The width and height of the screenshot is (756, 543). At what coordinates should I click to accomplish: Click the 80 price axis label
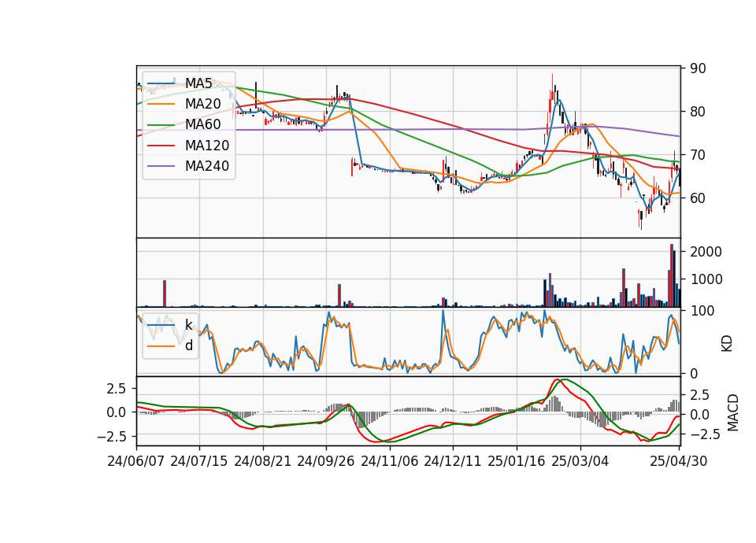click(698, 112)
